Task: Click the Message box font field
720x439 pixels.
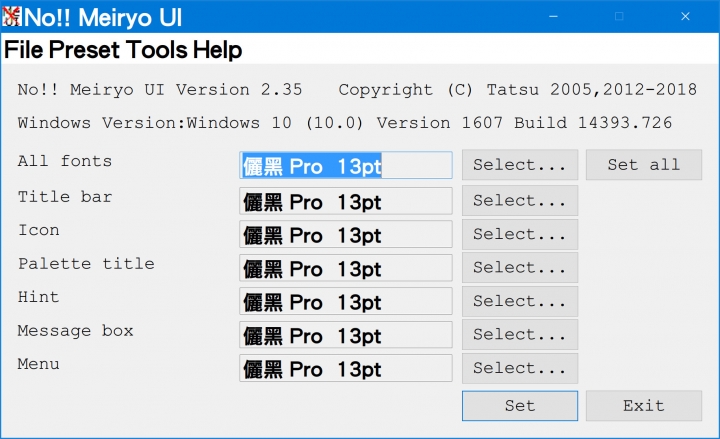Action: (x=346, y=335)
